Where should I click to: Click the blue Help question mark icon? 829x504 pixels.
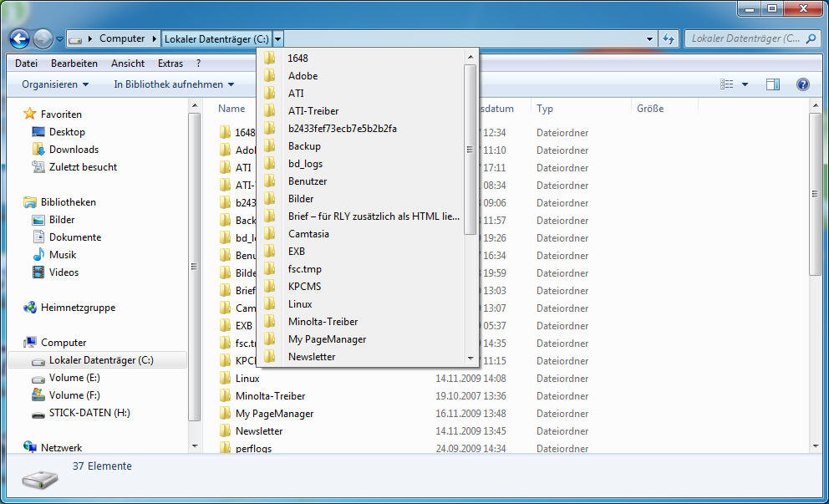[803, 84]
